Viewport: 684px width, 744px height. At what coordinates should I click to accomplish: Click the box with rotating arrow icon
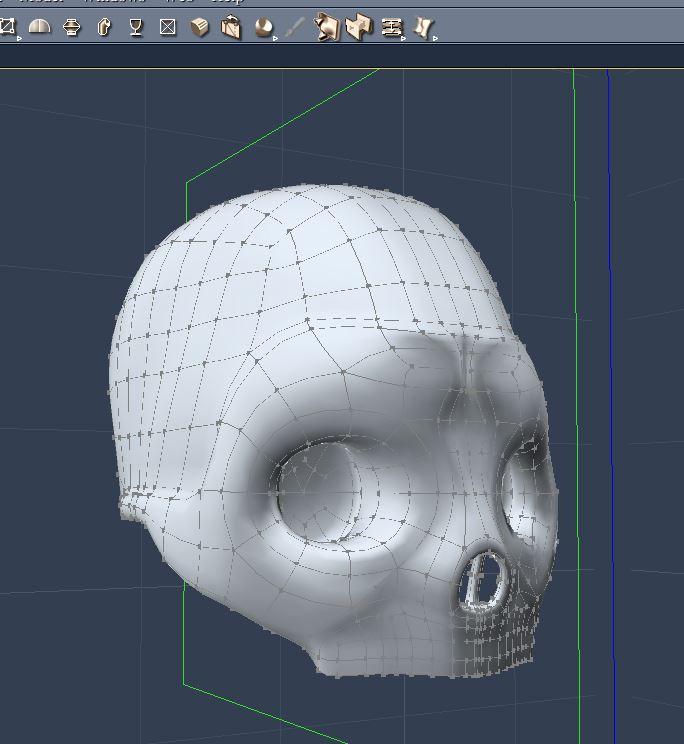[231, 27]
